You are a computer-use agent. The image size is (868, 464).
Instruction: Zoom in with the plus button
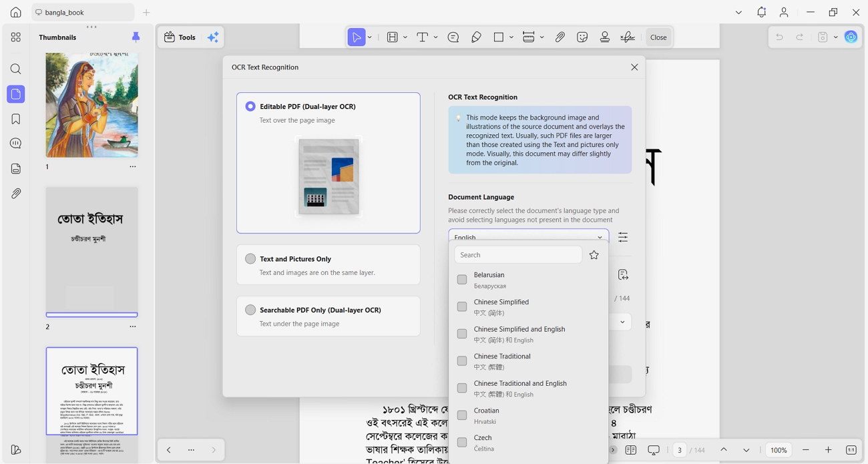(x=829, y=450)
